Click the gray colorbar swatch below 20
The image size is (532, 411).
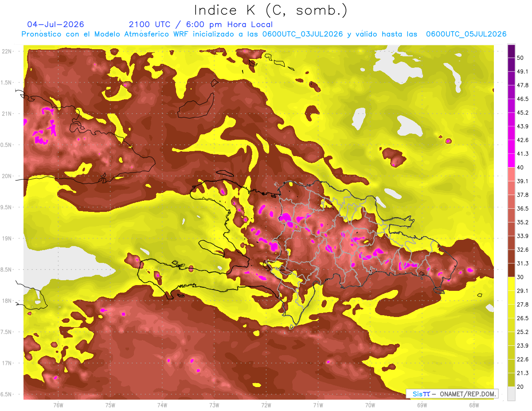tap(511, 394)
